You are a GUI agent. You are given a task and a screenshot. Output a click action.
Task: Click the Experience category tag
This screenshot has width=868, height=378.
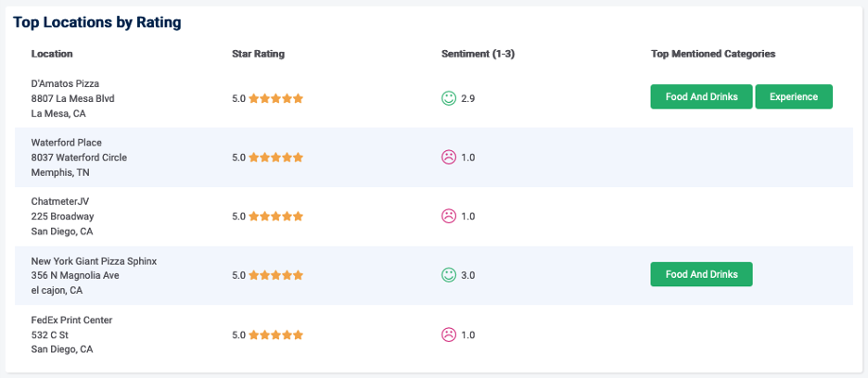tap(794, 96)
